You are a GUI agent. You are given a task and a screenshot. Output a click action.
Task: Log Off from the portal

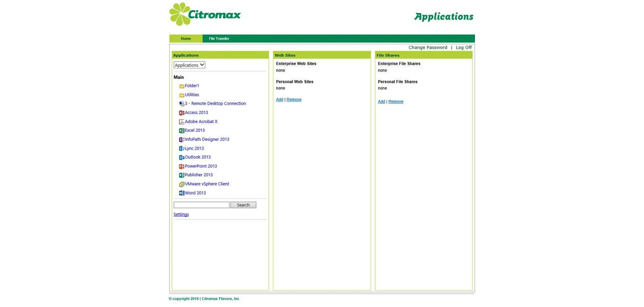(x=464, y=47)
